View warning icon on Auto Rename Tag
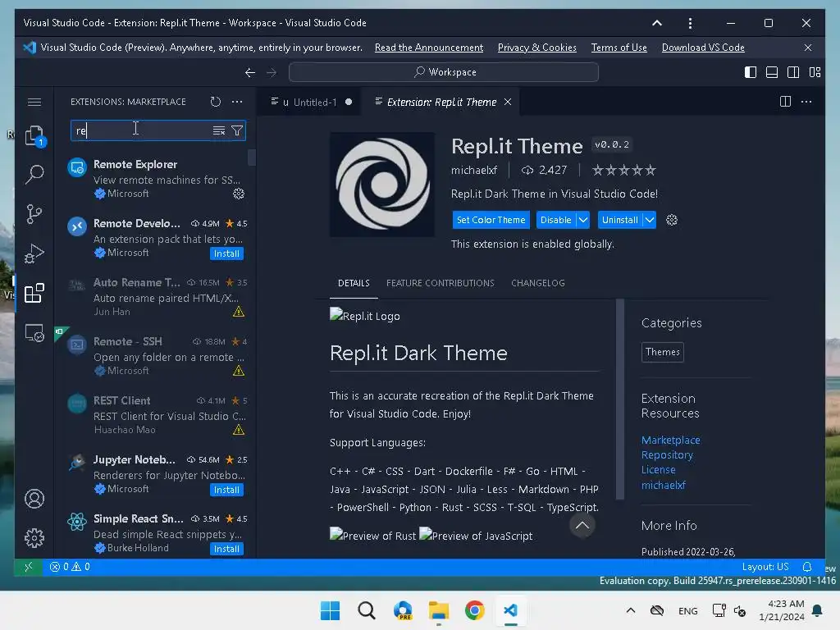 click(239, 312)
